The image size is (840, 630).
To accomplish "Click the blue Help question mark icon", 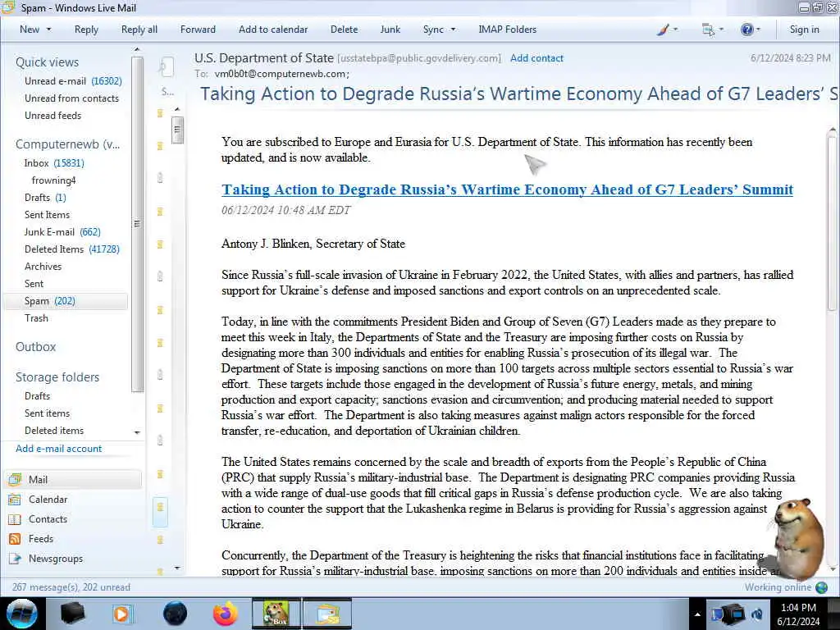I will [x=746, y=30].
